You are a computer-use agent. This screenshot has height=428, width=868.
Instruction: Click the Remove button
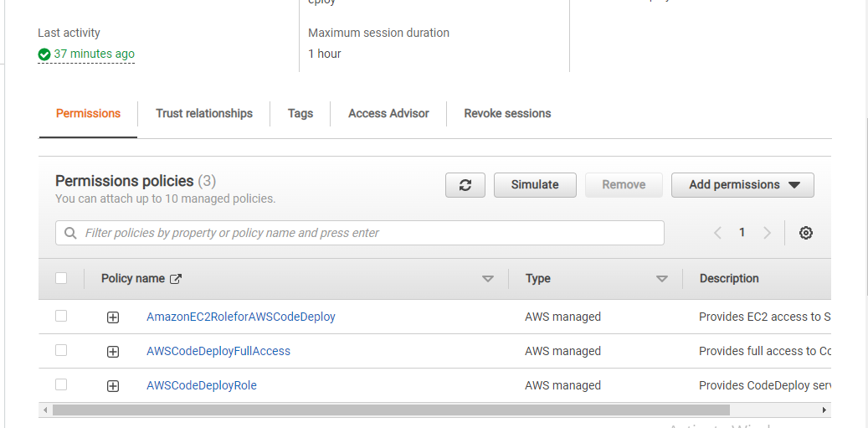pyautogui.click(x=624, y=185)
